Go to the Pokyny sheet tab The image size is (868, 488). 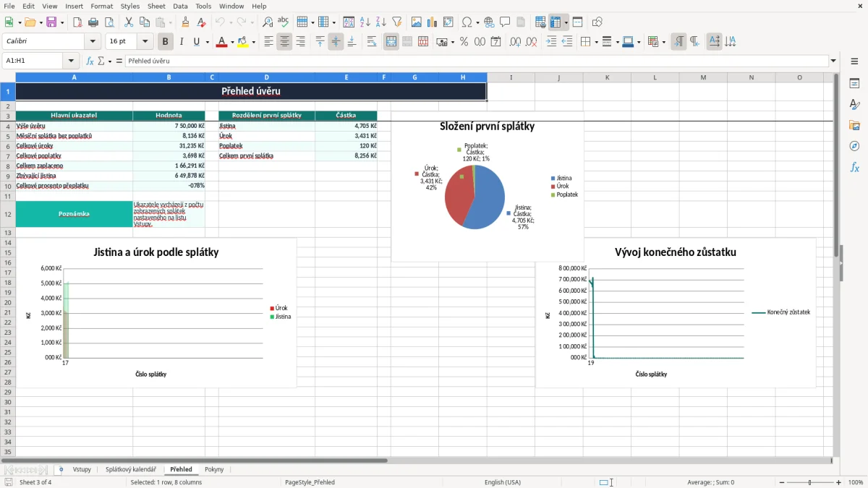click(x=214, y=470)
